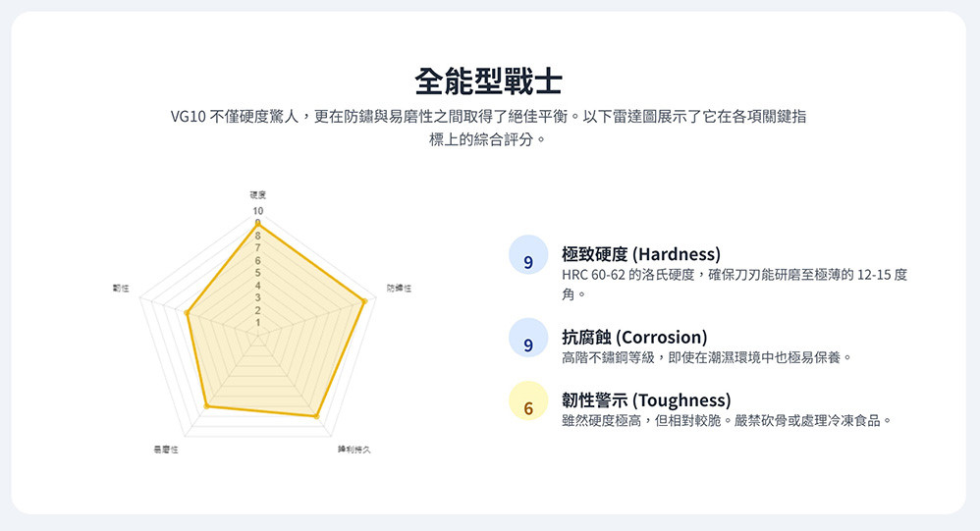Click the 防鏽性 axis label
980x531 pixels.
399,289
